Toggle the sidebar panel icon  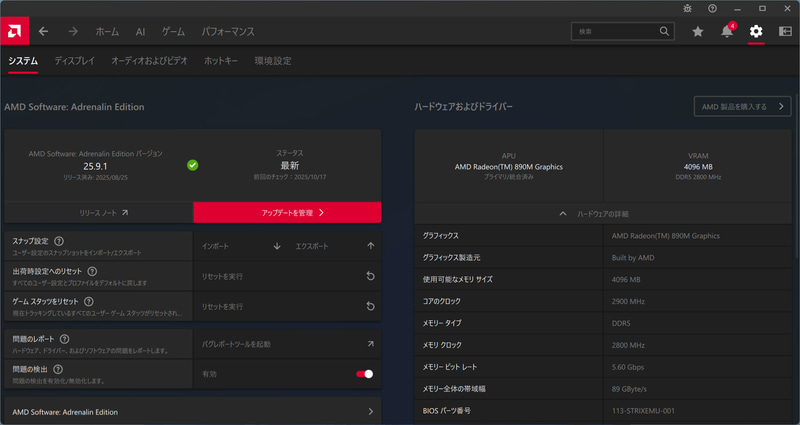pyautogui.click(x=785, y=31)
